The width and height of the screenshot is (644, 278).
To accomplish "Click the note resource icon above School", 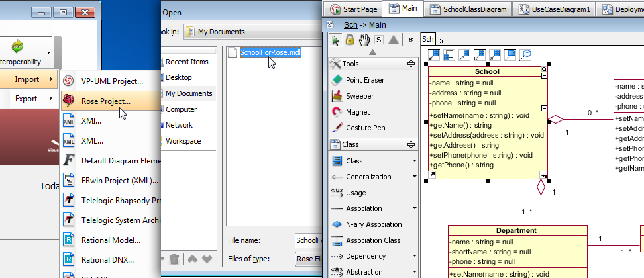I will (x=511, y=54).
